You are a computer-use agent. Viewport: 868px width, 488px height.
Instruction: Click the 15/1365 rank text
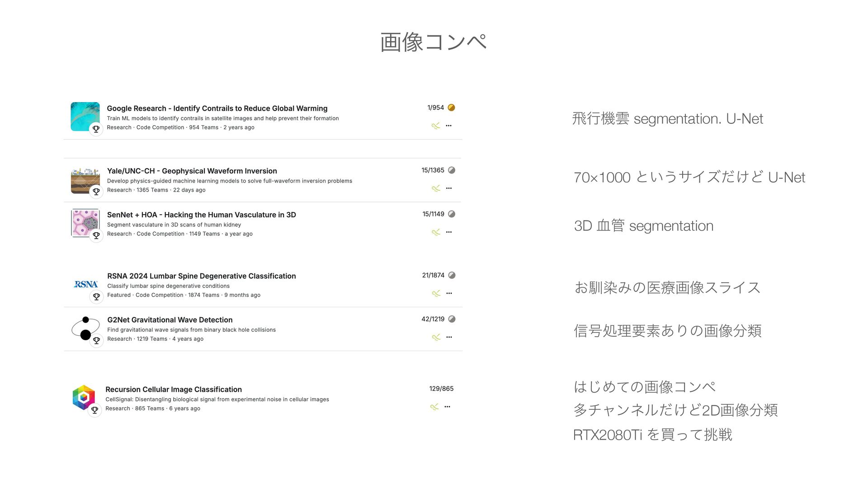click(433, 170)
